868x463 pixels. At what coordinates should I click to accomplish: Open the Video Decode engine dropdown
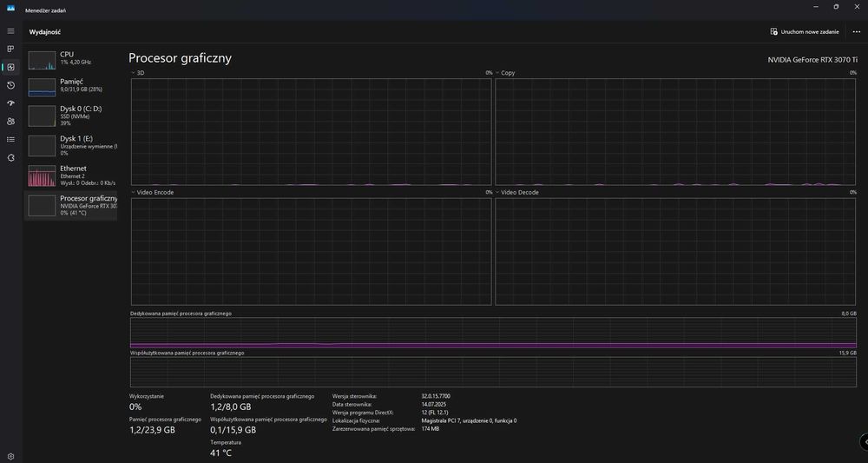[x=517, y=192]
